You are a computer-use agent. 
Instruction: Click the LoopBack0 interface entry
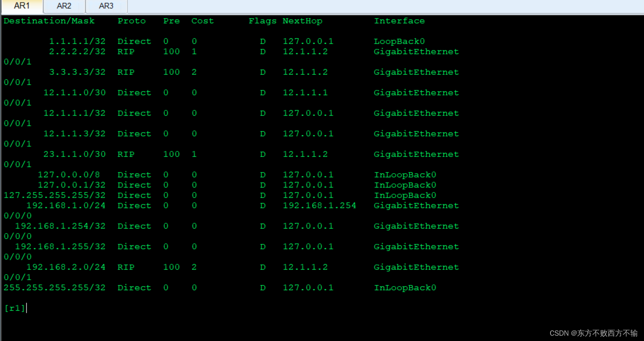399,41
